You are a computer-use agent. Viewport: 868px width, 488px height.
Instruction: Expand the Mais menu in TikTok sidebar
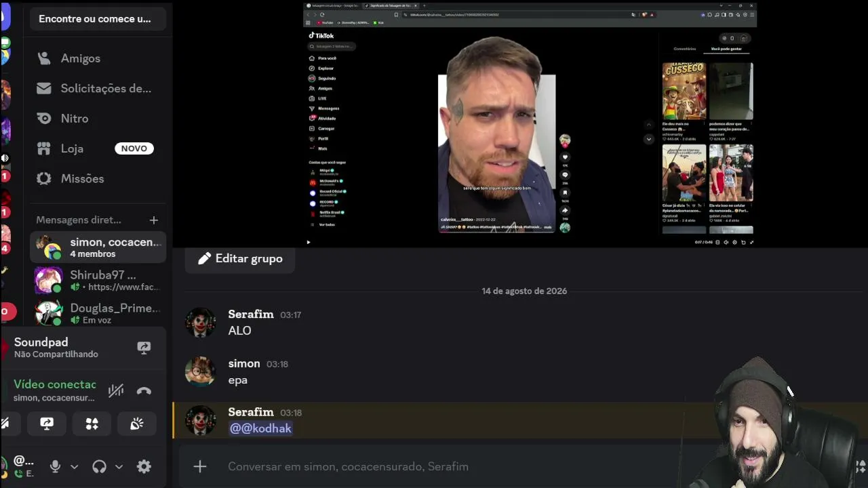coord(319,148)
